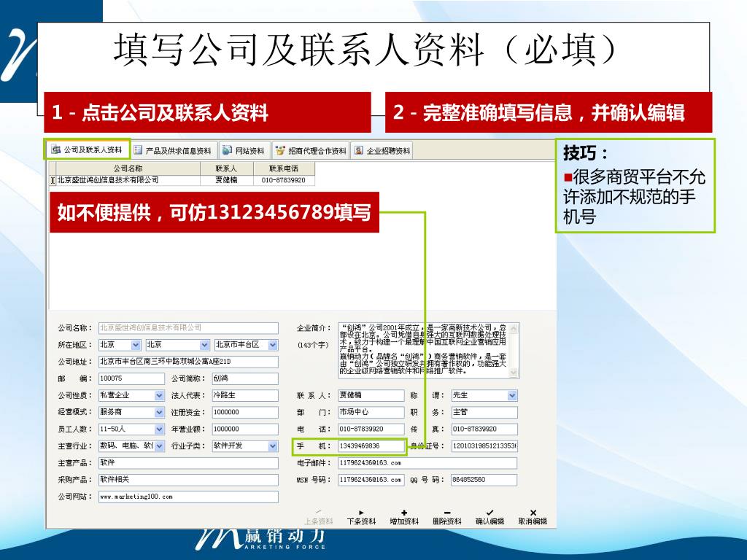
Task: Click the MSN 号码 input field
Action: click(371, 480)
